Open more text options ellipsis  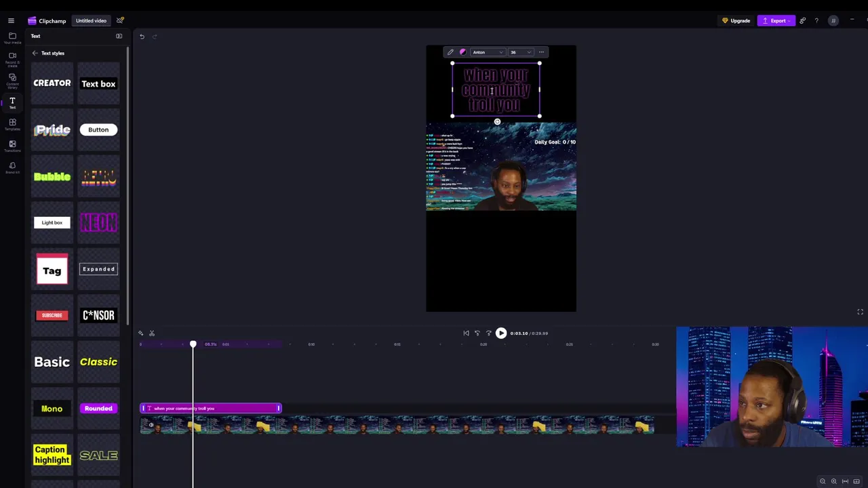[541, 52]
